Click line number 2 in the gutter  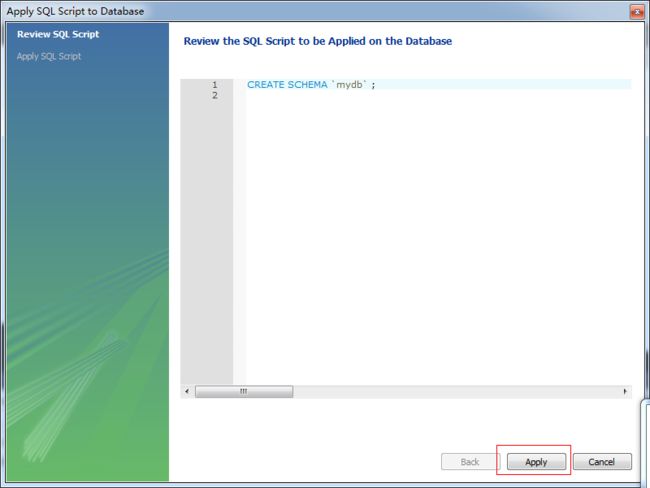215,95
